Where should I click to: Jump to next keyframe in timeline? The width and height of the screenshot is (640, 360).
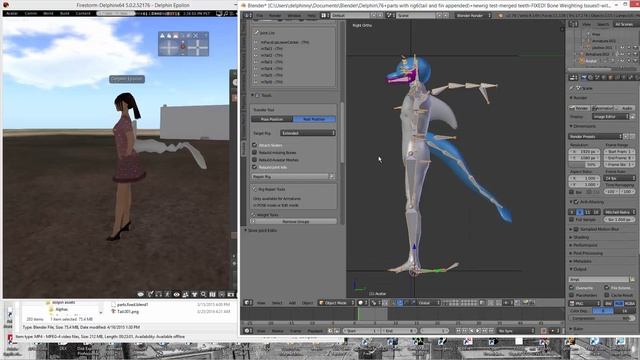point(484,331)
